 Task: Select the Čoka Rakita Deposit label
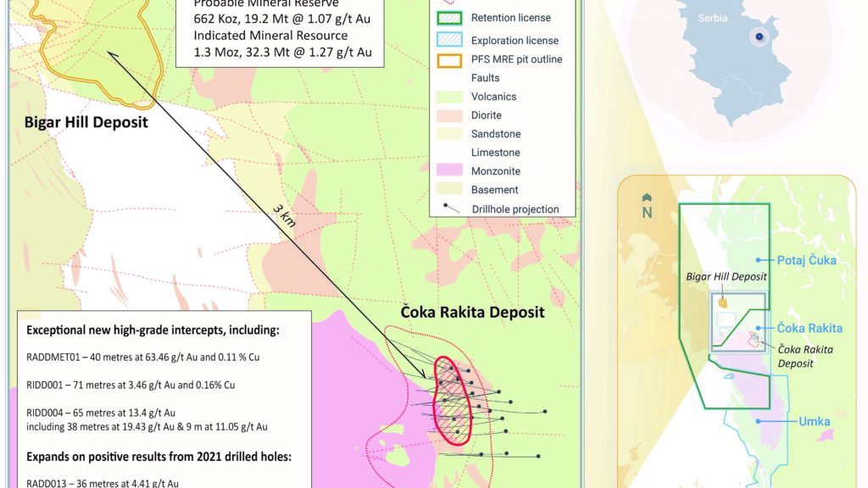tap(473, 312)
